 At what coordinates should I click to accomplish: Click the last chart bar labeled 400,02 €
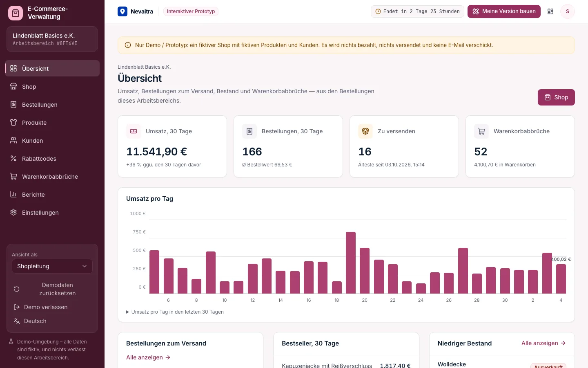pyautogui.click(x=561, y=279)
